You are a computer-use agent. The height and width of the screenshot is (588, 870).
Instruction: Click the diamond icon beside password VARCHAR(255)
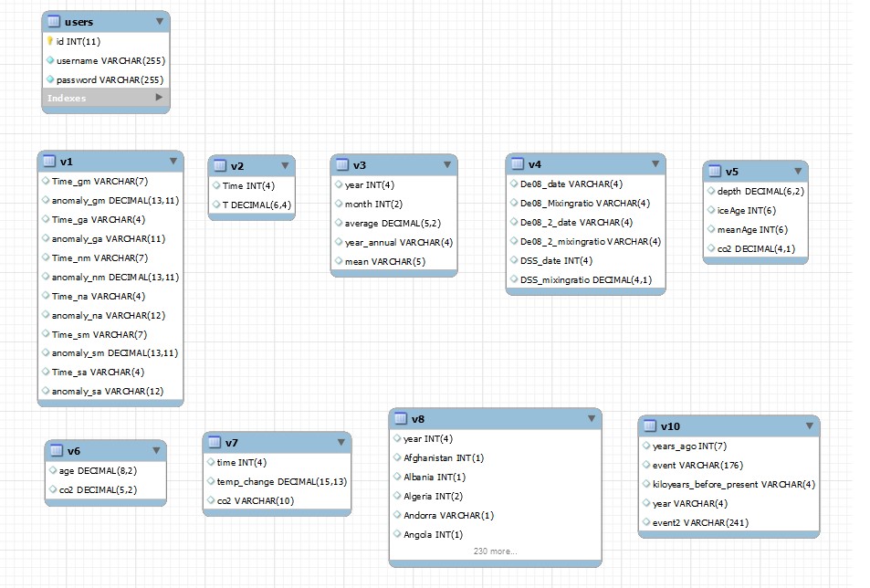[x=50, y=79]
